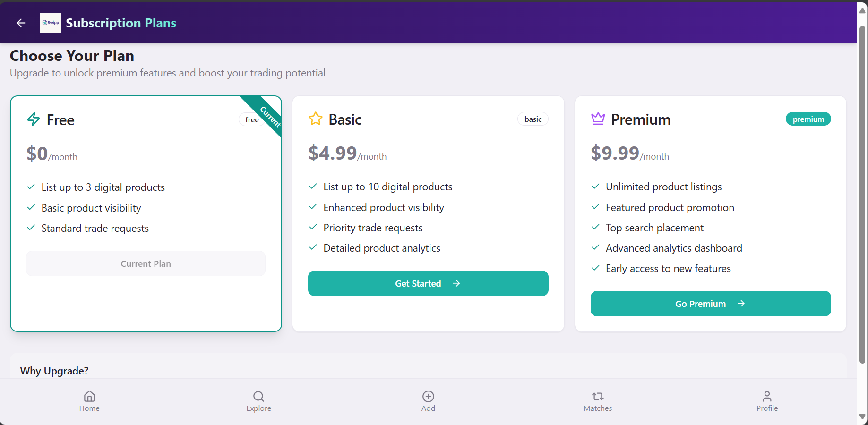Viewport: 868px width, 425px height.
Task: Click the checkmark beside Unlimited product listings
Action: pyautogui.click(x=595, y=187)
